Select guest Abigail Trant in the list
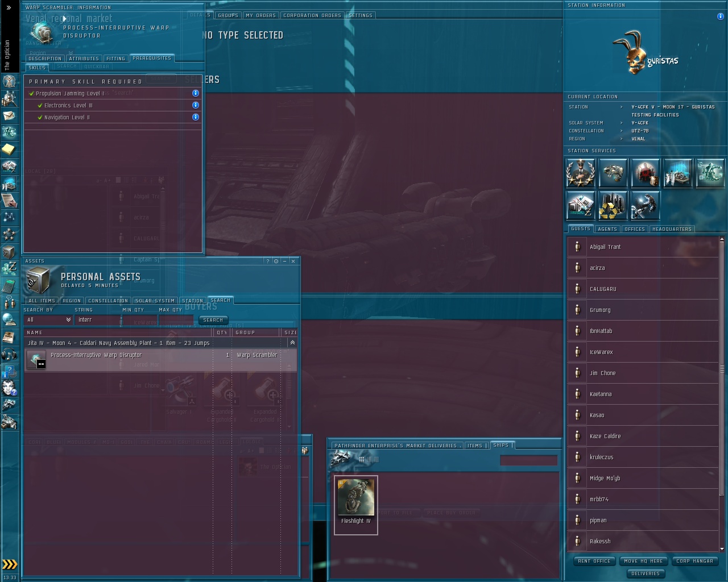The image size is (728, 582). click(643, 247)
